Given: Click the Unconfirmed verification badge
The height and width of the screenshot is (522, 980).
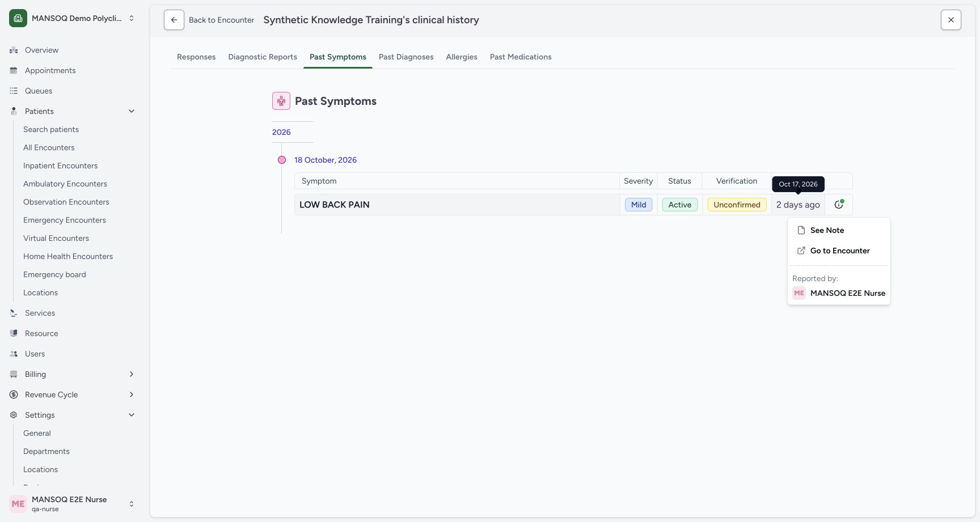Looking at the screenshot, I should pos(737,205).
